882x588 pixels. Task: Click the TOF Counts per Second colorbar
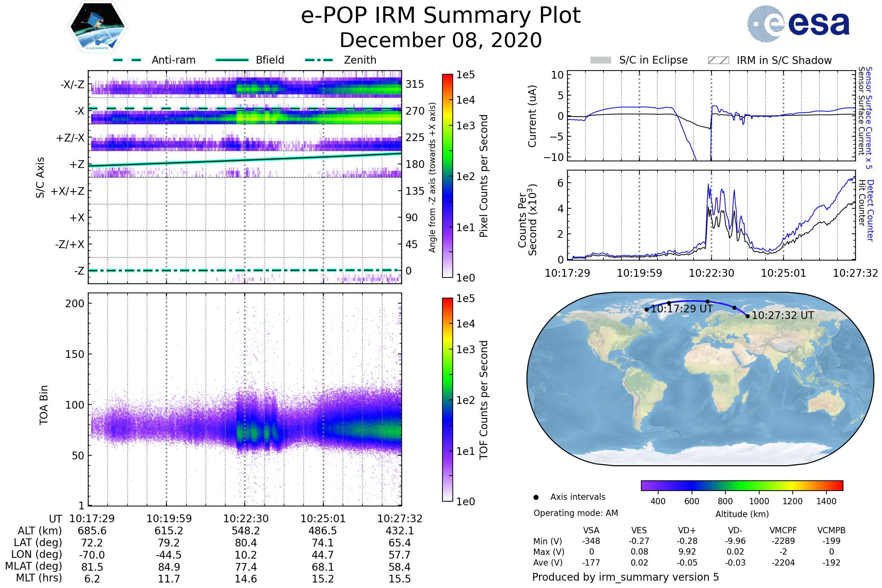pyautogui.click(x=447, y=399)
